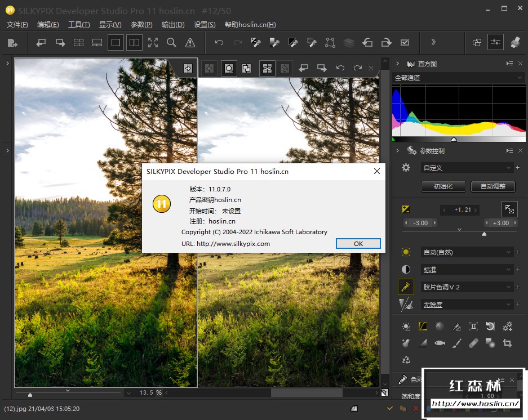
Task: Expand the upper left side panel arrow
Action: 7,63
